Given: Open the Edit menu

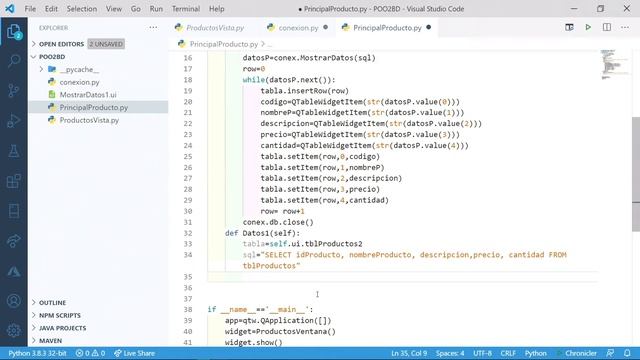Looking at the screenshot, I should pos(51,9).
